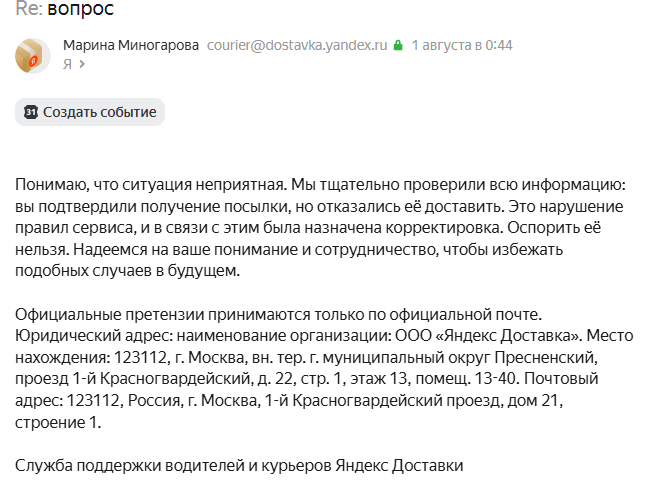The width and height of the screenshot is (655, 490).
Task: Click the organization name ООО «Яндекс Доставка»
Action: (x=489, y=336)
